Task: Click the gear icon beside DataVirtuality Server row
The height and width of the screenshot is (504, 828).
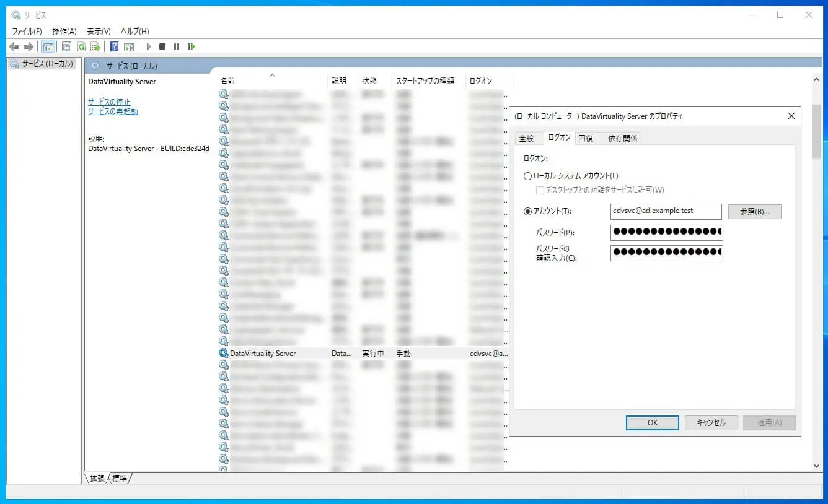Action: pyautogui.click(x=224, y=353)
